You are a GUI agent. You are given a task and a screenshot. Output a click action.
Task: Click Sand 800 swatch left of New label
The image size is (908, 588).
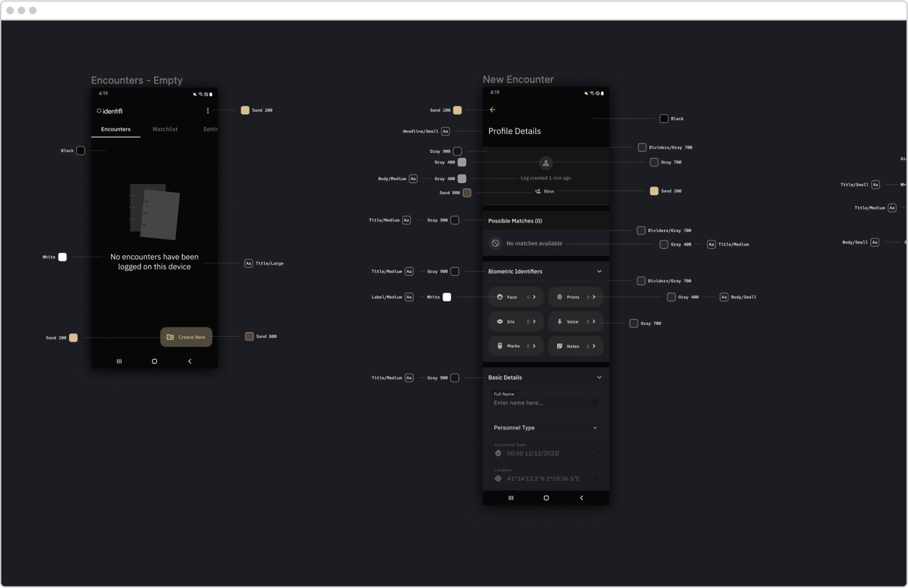pos(467,193)
